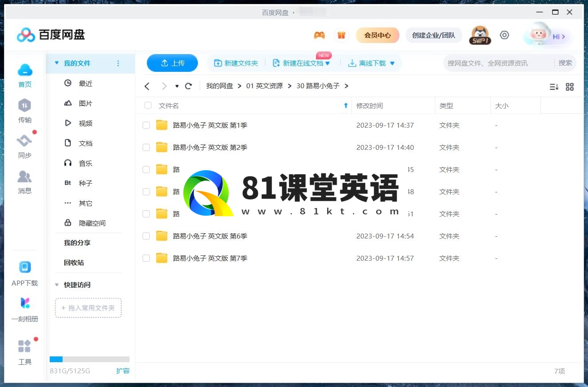Open the sort order icon
Screen dimensions: 588x387
point(554,87)
